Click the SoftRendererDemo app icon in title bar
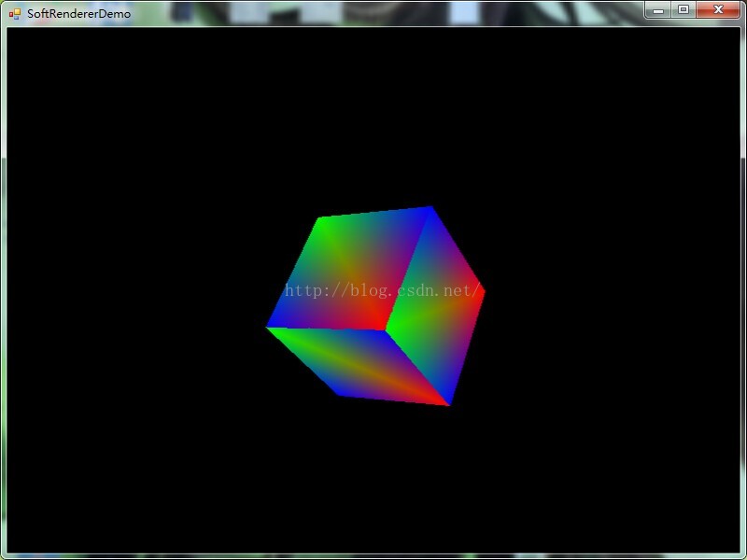 click(15, 14)
